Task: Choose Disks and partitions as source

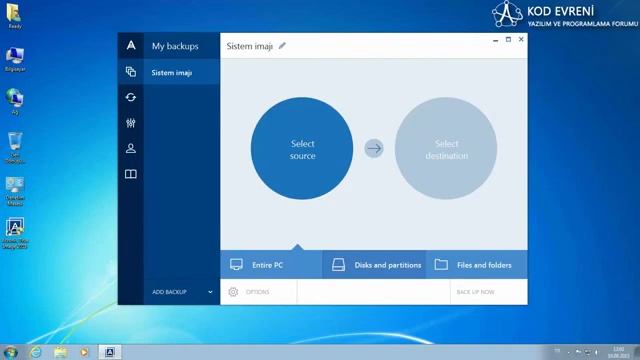Action: [x=374, y=265]
